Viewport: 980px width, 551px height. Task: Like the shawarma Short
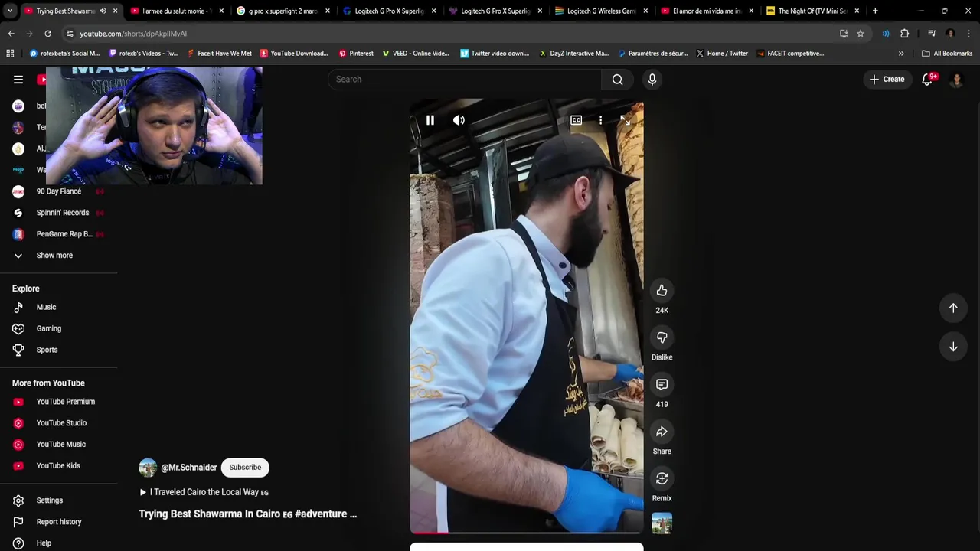(x=661, y=291)
